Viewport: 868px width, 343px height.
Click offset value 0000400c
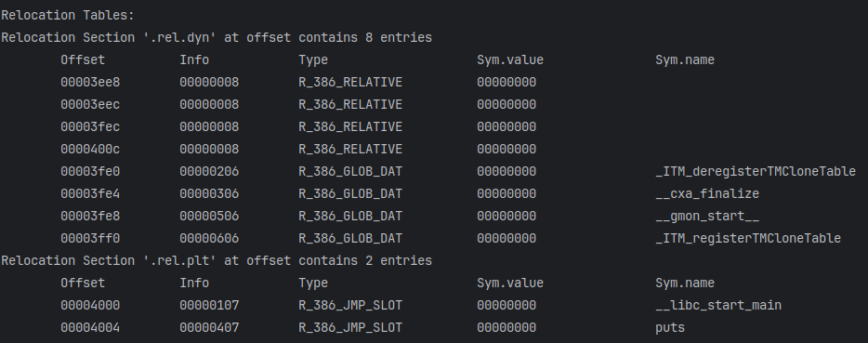pos(90,149)
